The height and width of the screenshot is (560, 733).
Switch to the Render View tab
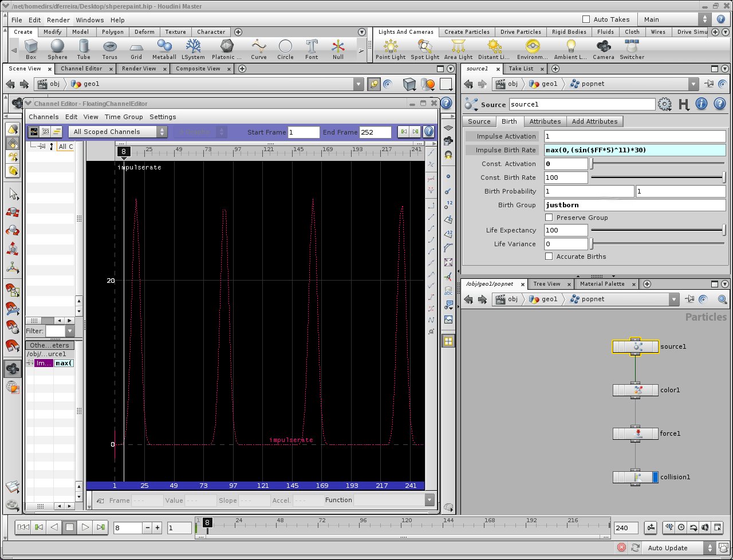point(139,69)
